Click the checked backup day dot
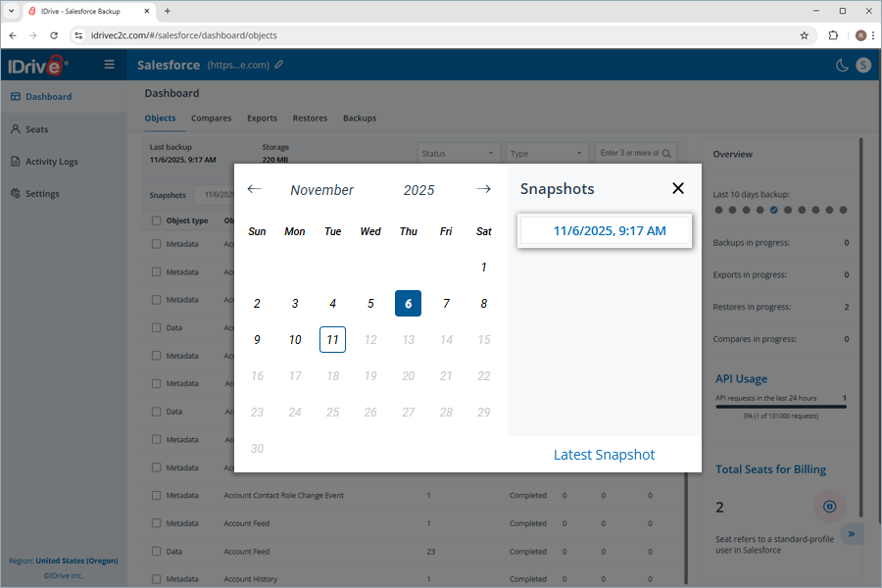This screenshot has height=588, width=882. tap(774, 210)
